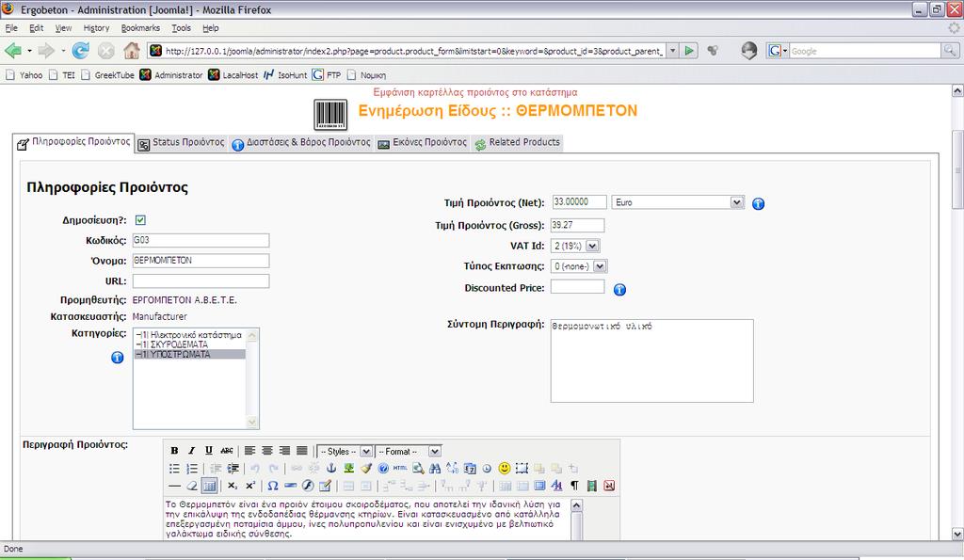
Task: Insert a special character (Omega)
Action: tap(273, 486)
